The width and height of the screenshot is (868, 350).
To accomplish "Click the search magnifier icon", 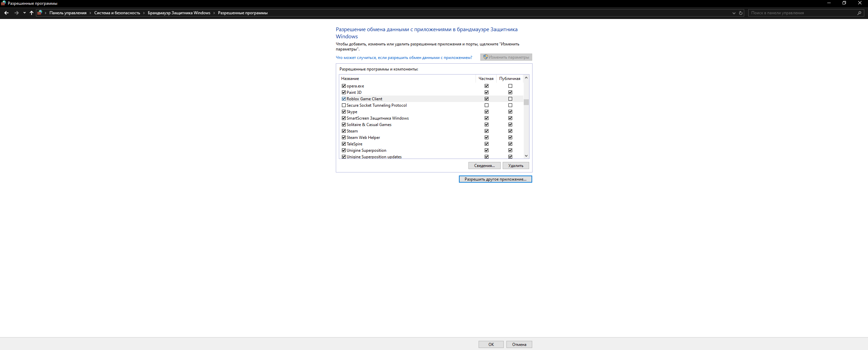I will pos(859,13).
